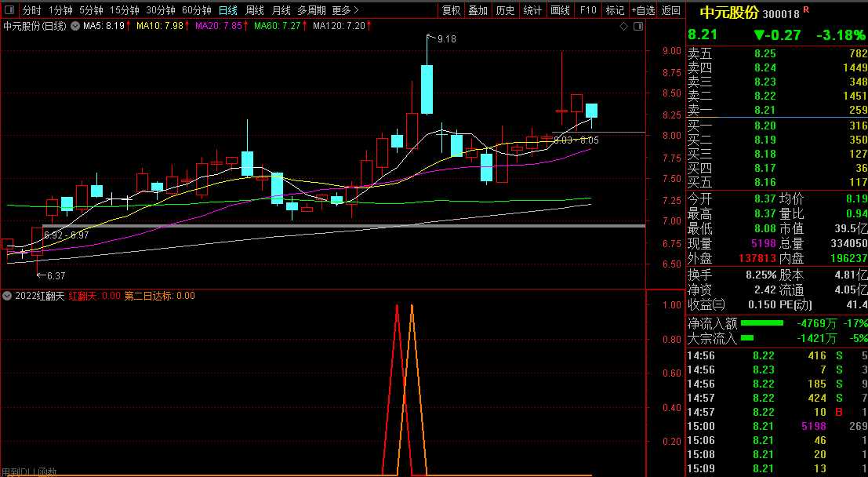
Task: Open the 标记 marker tool
Action: [616, 10]
